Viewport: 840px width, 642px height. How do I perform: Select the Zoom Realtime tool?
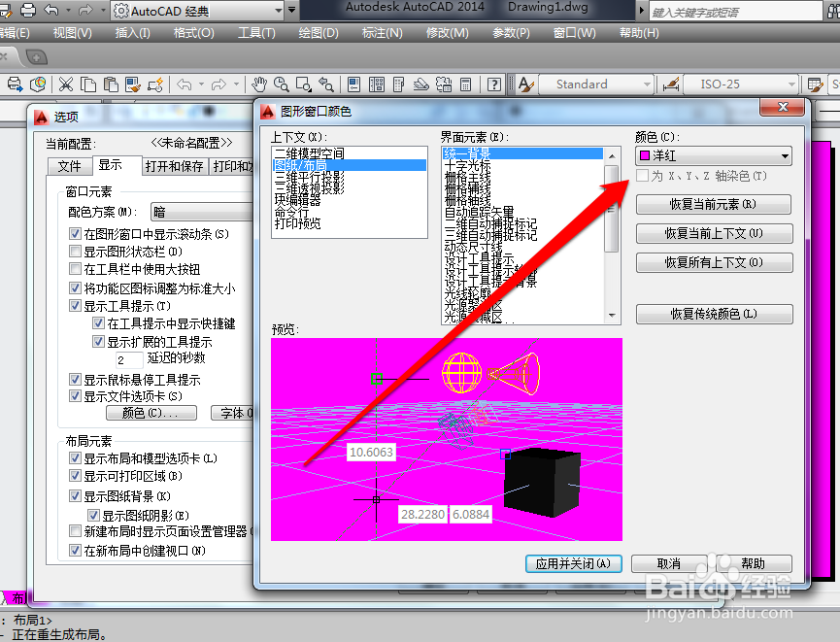[282, 84]
